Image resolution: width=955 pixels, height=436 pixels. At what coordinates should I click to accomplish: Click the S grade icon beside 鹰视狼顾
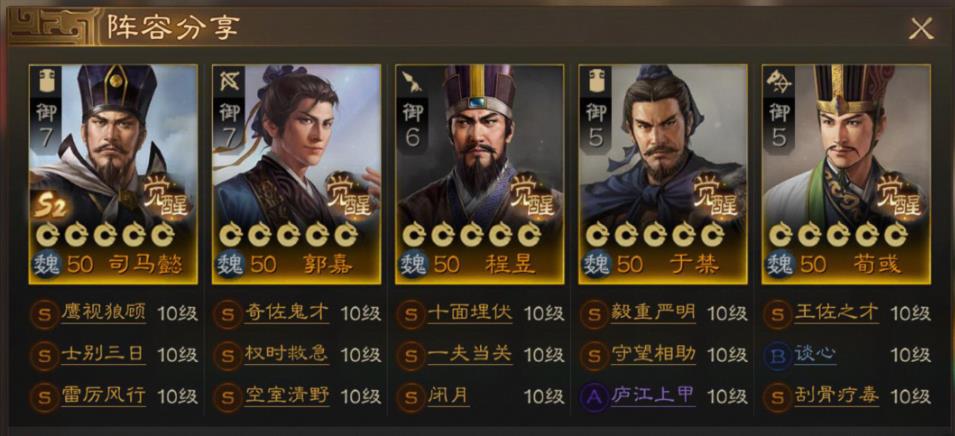[44, 314]
